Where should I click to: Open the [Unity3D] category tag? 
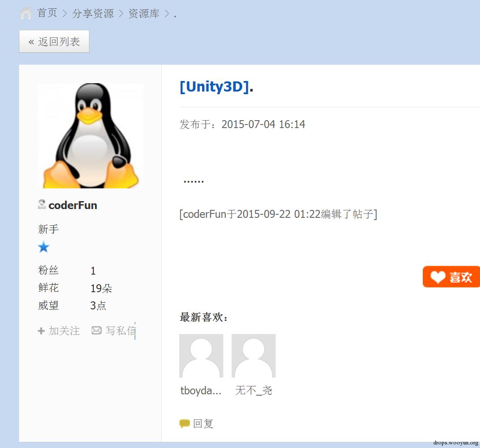click(214, 87)
